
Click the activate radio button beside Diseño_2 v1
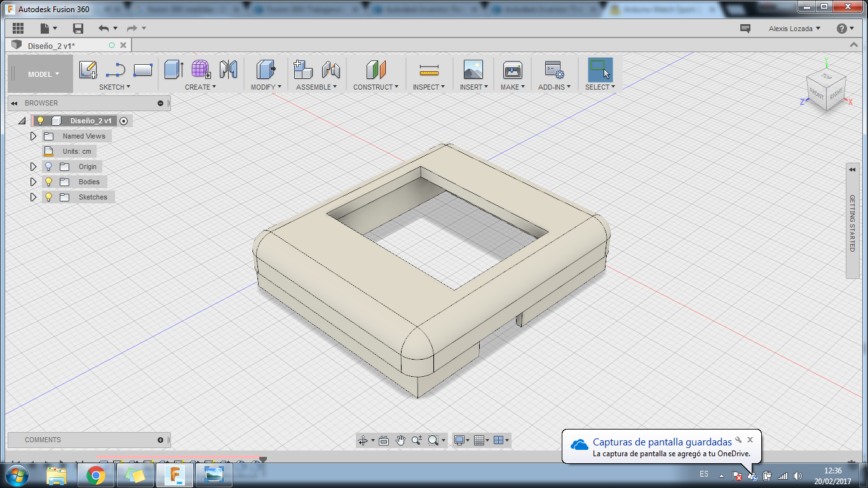[124, 121]
